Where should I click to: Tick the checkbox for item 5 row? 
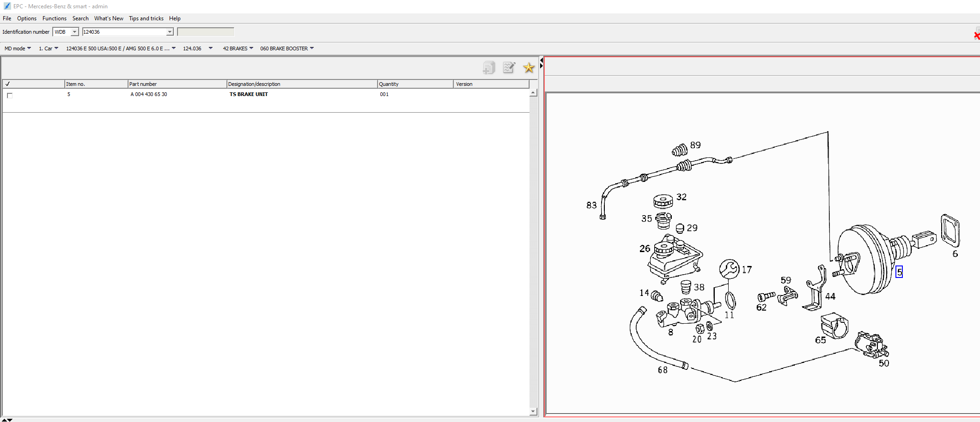pyautogui.click(x=10, y=96)
